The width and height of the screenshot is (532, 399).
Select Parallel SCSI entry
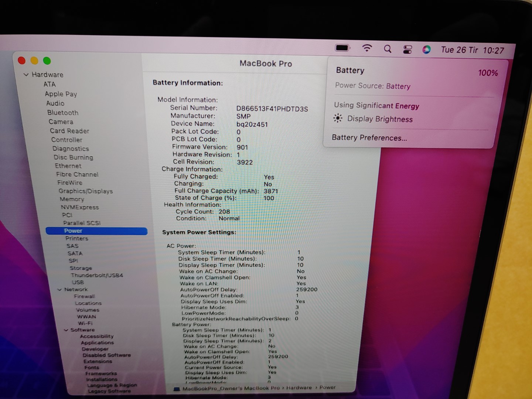coord(82,223)
